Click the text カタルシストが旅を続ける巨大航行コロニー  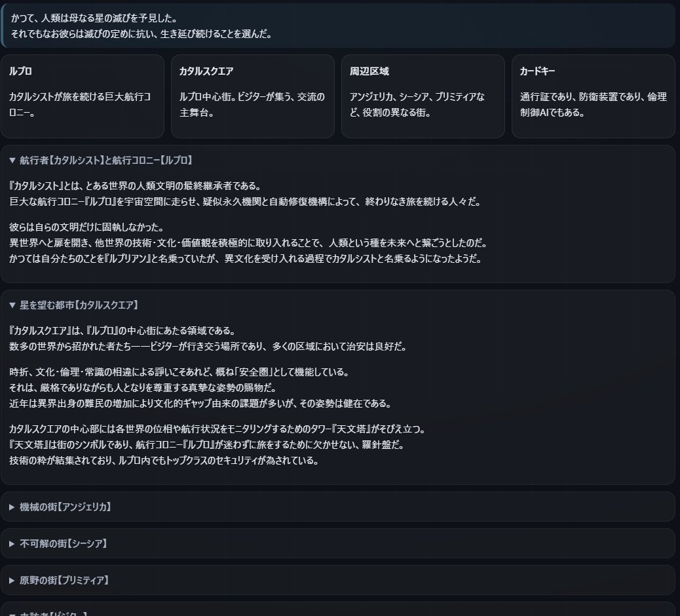(80, 105)
